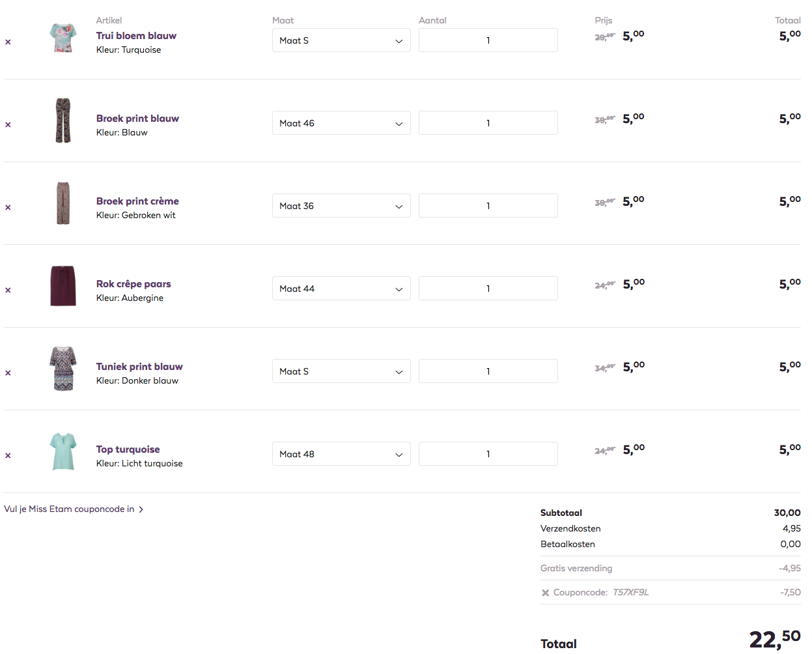
Task: Click Top turquoise product name
Action: click(x=128, y=449)
